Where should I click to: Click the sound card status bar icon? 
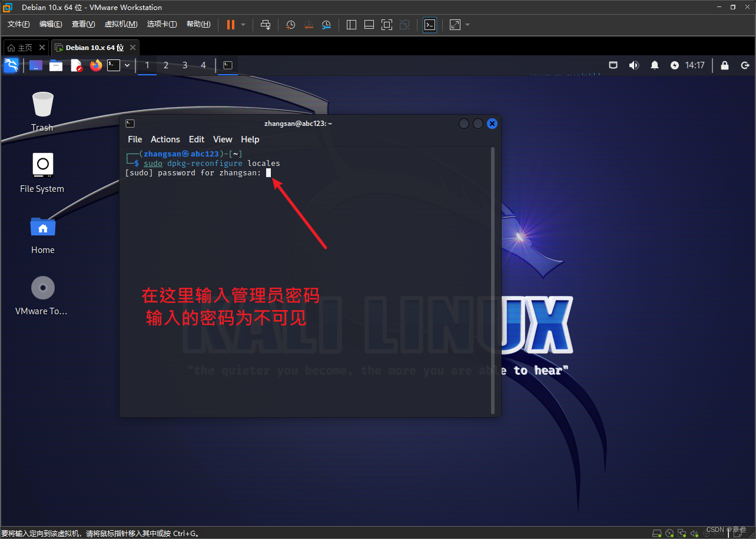tap(694, 533)
